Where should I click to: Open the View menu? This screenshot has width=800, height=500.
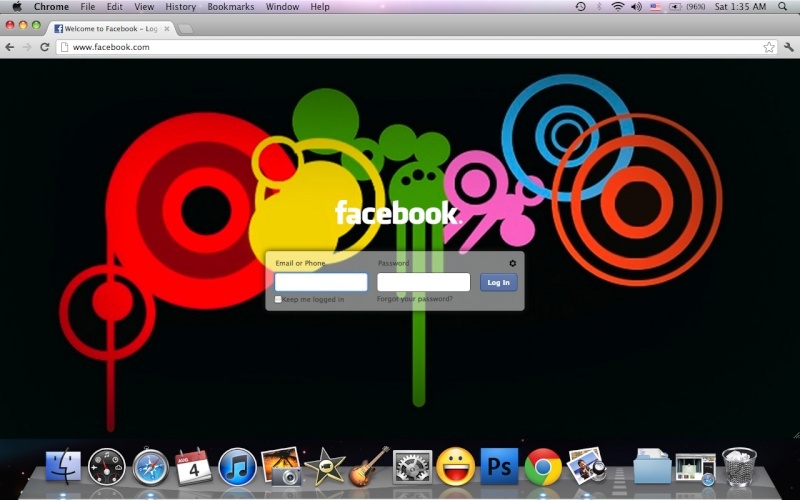click(x=144, y=7)
